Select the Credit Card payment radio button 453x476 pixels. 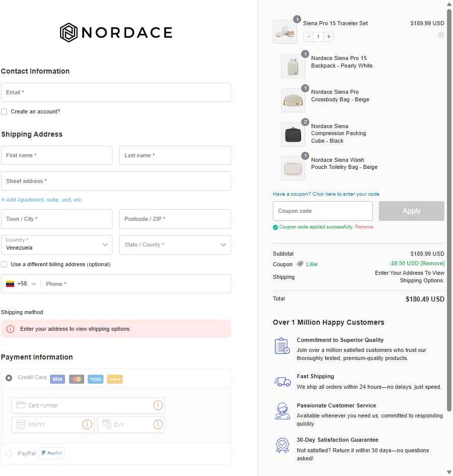[x=9, y=378]
